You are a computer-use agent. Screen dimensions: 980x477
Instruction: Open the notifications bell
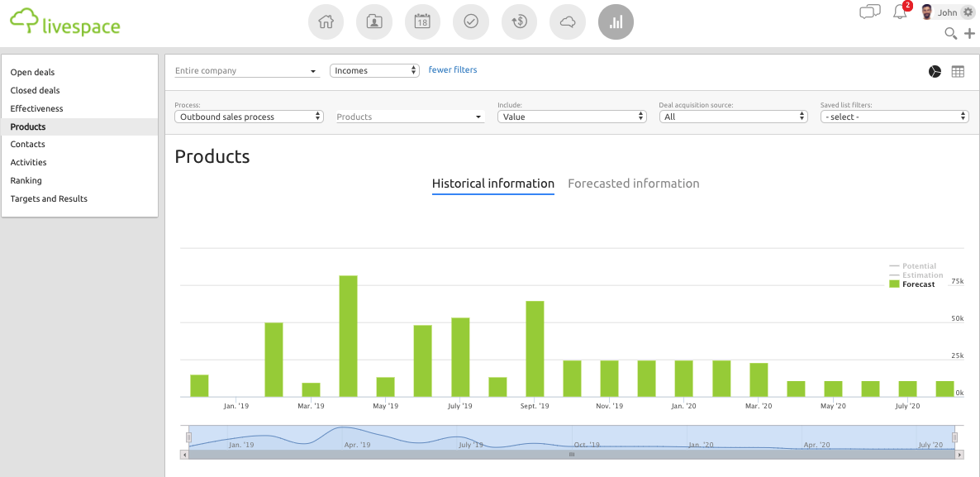[900, 12]
